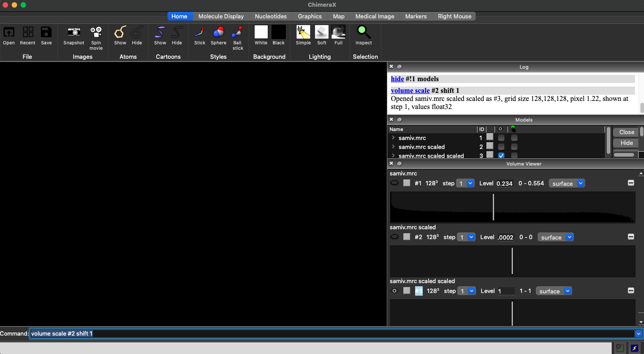This screenshot has height=354, width=644.
Task: Close the Log panel with its x icon
Action: [391, 66]
